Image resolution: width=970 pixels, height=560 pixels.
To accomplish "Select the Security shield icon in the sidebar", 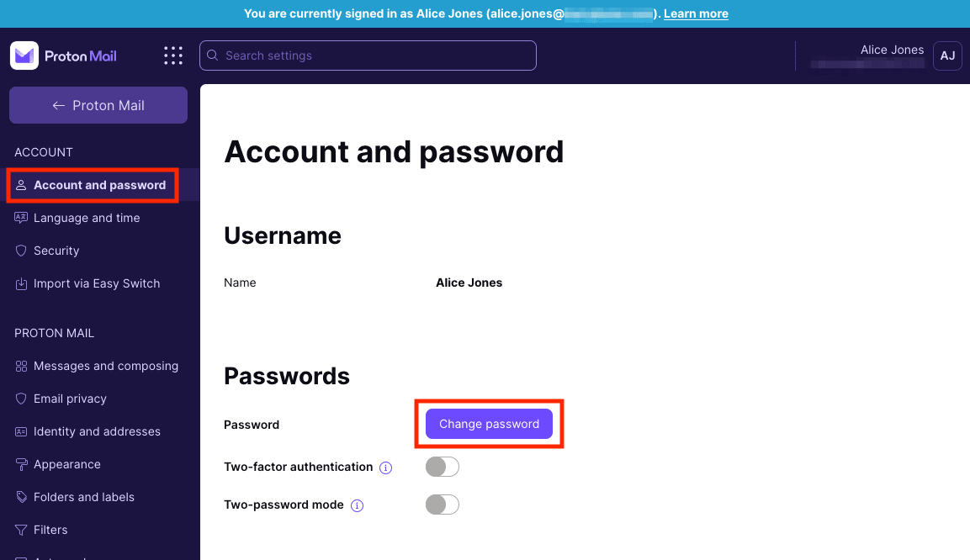I will pos(21,251).
